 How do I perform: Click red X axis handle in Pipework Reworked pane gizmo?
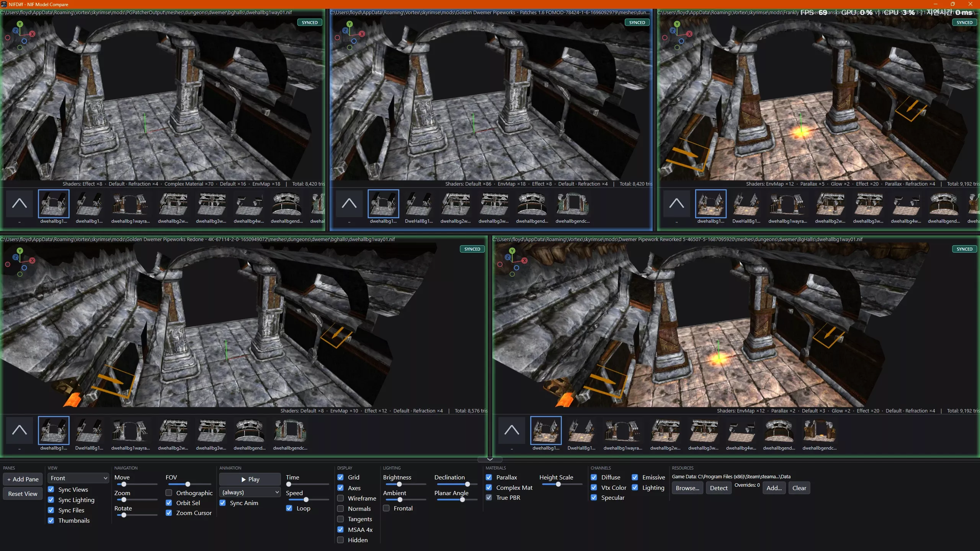pos(524,261)
